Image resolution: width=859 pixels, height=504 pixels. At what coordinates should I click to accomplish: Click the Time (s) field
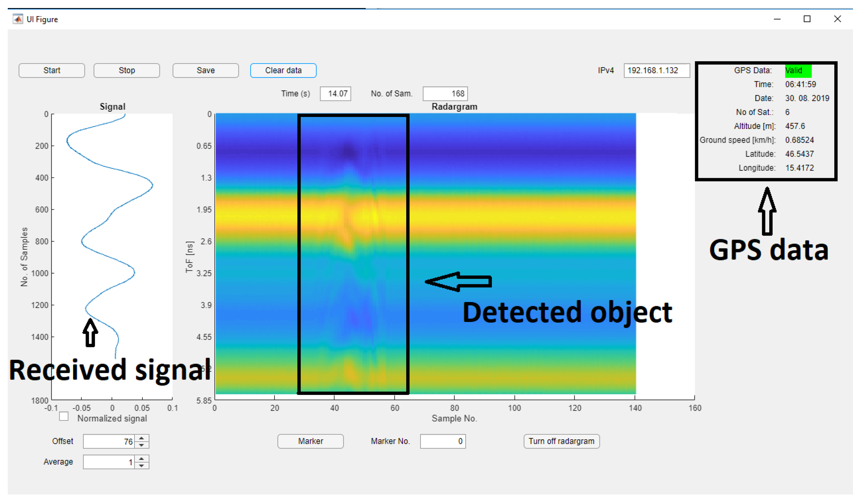click(x=335, y=93)
